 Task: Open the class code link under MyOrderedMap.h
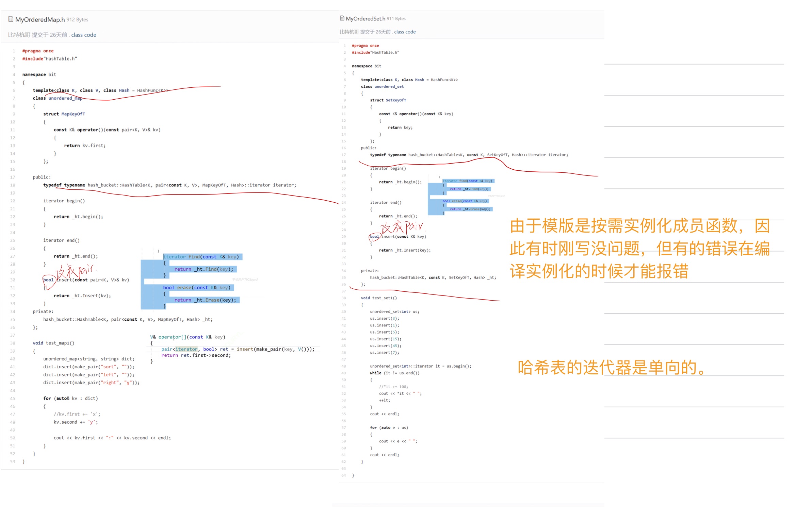(x=83, y=35)
